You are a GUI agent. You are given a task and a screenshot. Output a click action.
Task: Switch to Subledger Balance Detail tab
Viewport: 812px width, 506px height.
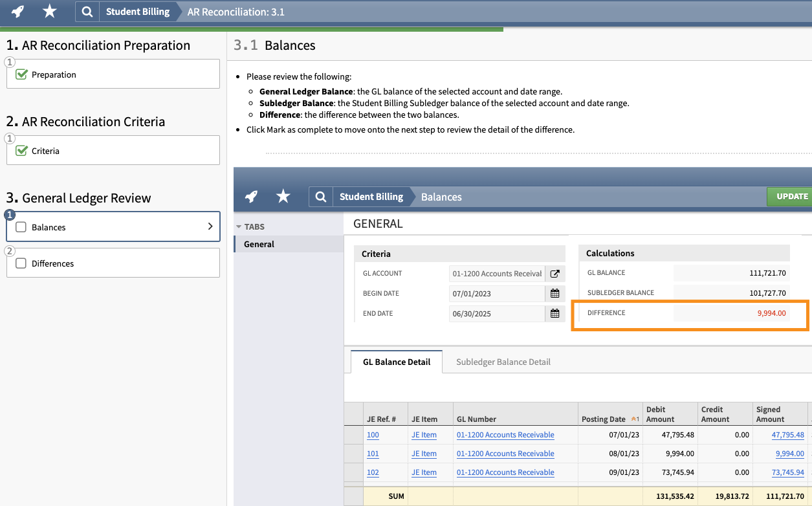click(503, 362)
